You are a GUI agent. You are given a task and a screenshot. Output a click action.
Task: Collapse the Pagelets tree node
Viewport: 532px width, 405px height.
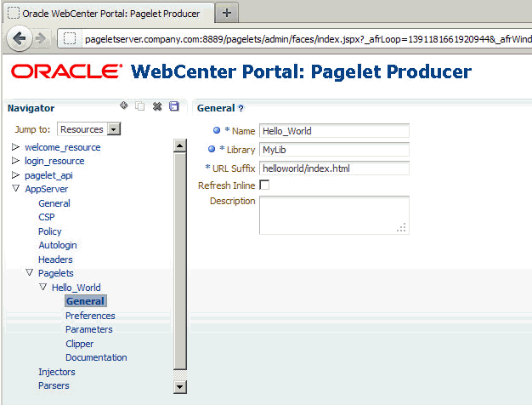[30, 272]
